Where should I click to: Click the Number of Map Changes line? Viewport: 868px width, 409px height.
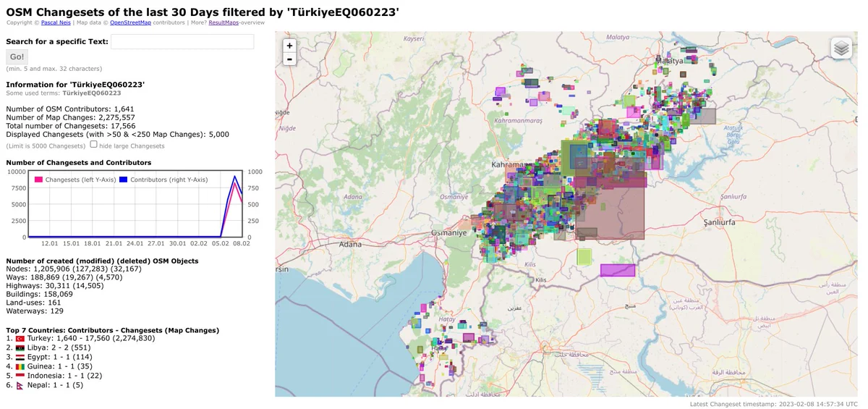(x=71, y=117)
